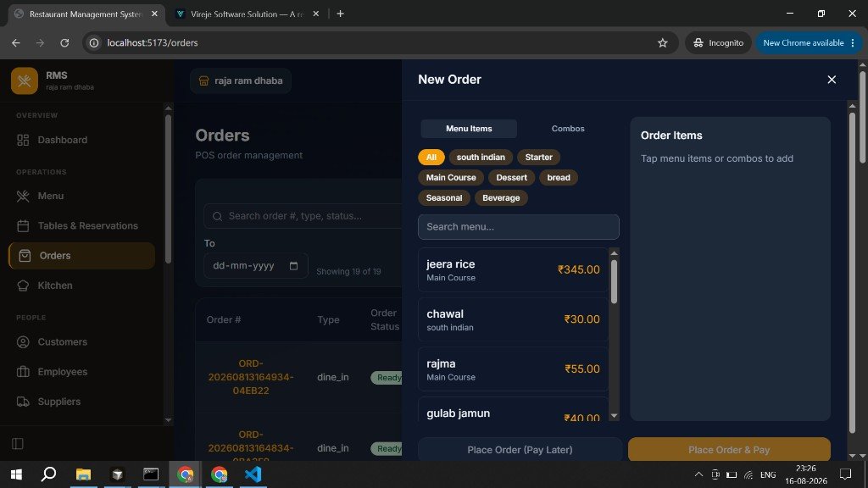
Task: Open the Dashboard icon in sidebar
Action: (23, 140)
